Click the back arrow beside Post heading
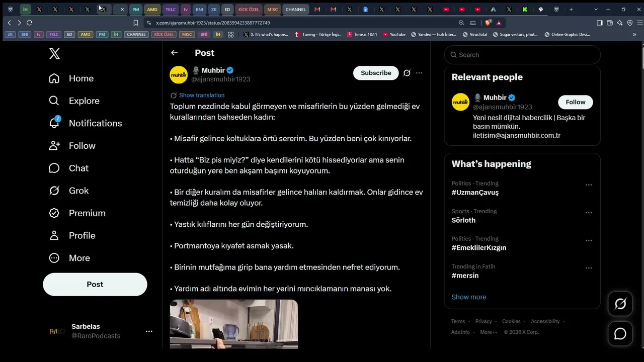 click(x=174, y=53)
